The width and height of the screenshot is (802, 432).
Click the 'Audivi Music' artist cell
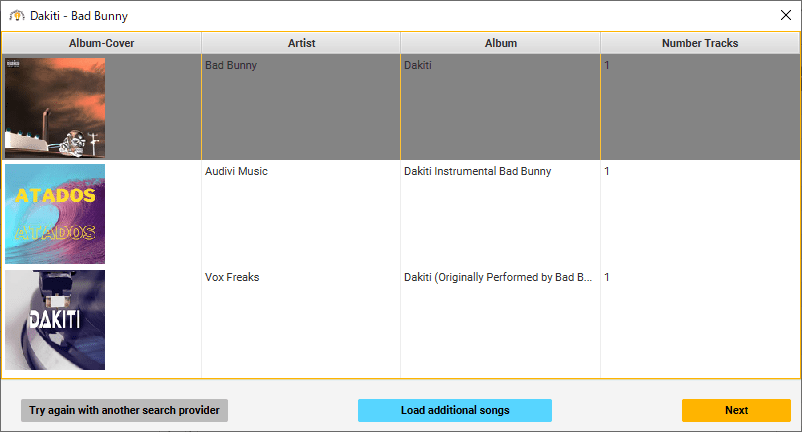pos(301,213)
